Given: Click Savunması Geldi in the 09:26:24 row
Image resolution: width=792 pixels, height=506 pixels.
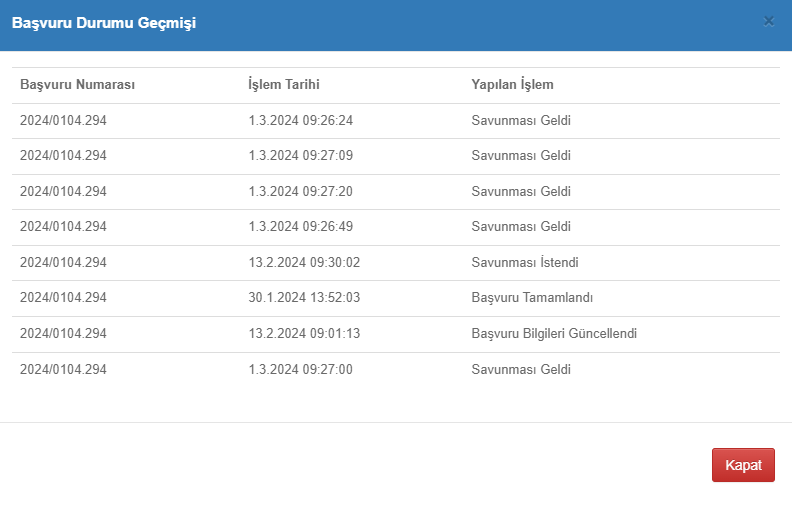Looking at the screenshot, I should 521,120.
